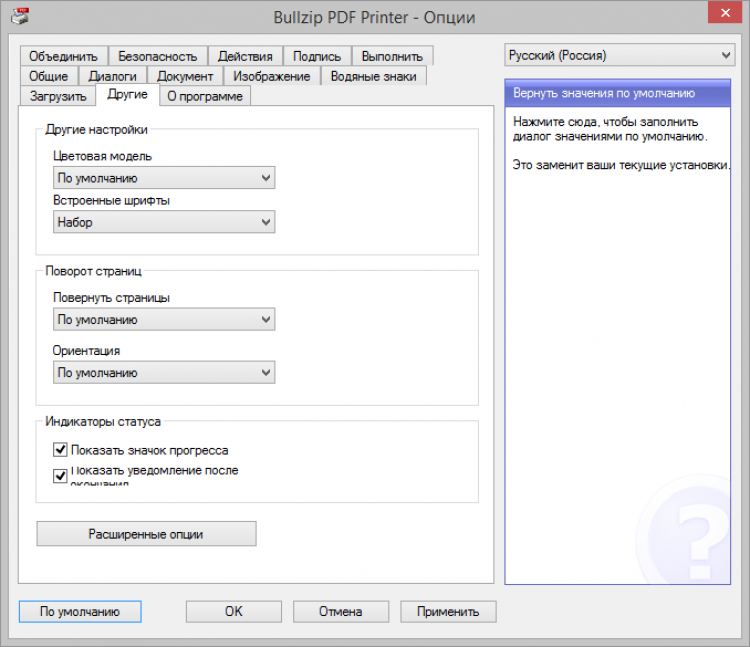The image size is (750, 647).
Task: Switch to the "Подпись" tab
Action: coord(317,56)
